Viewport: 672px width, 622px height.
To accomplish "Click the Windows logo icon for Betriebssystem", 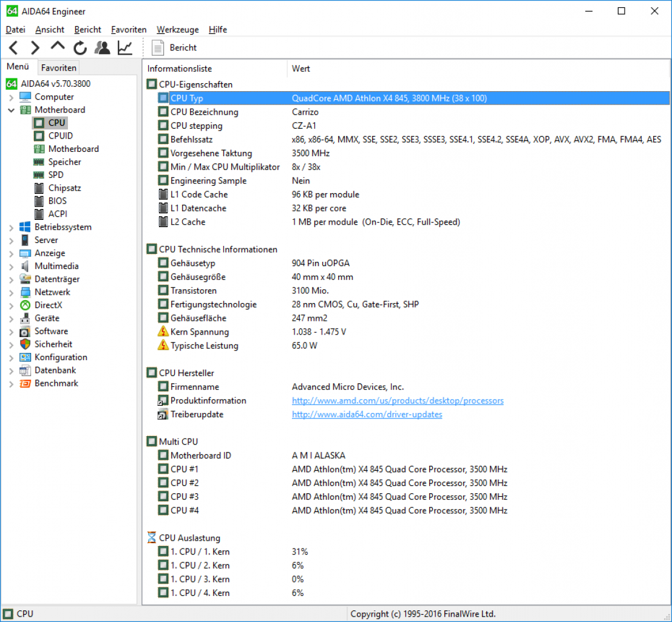I will pyautogui.click(x=25, y=227).
